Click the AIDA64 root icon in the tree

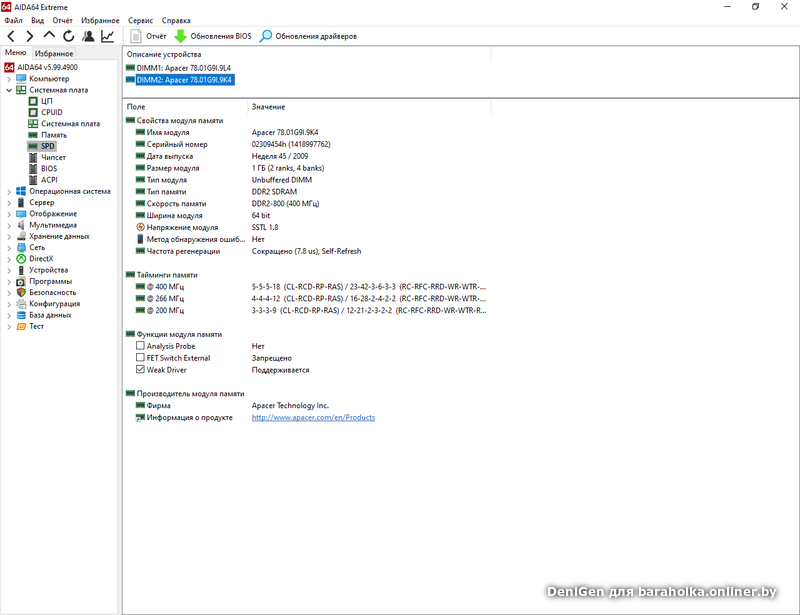[9, 67]
